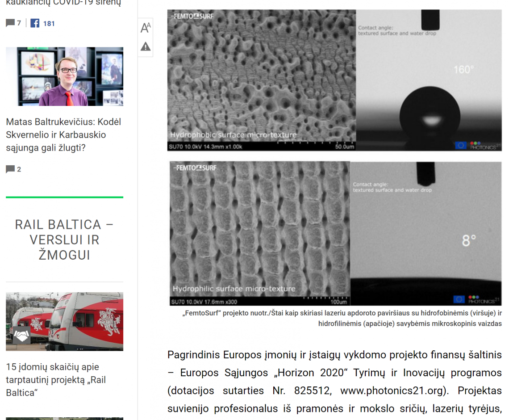This screenshot has width=509, height=420.
Task: Click the warning triangle report icon
Action: 146,46
